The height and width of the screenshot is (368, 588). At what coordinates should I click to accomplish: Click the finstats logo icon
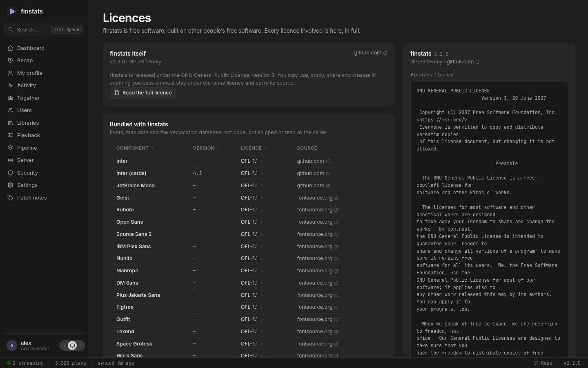(x=12, y=11)
